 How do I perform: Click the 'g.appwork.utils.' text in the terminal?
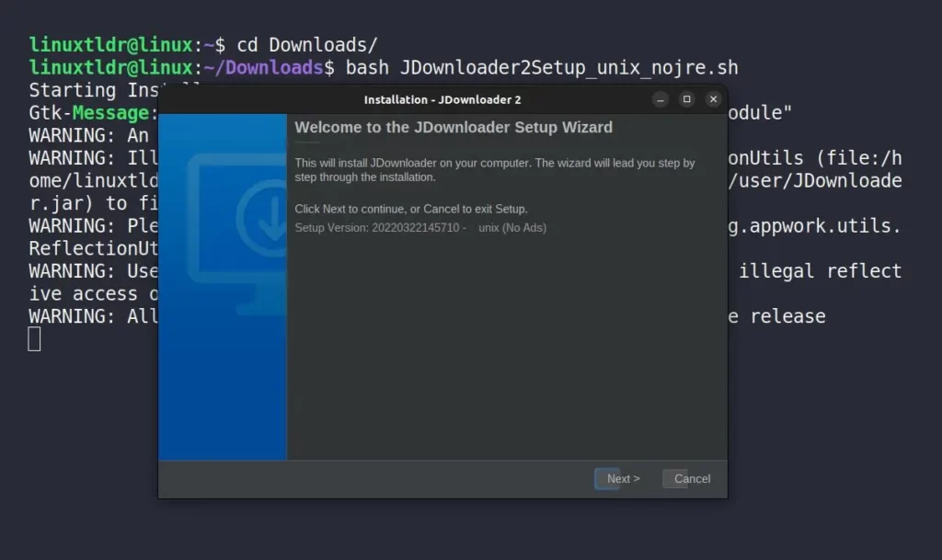point(815,226)
